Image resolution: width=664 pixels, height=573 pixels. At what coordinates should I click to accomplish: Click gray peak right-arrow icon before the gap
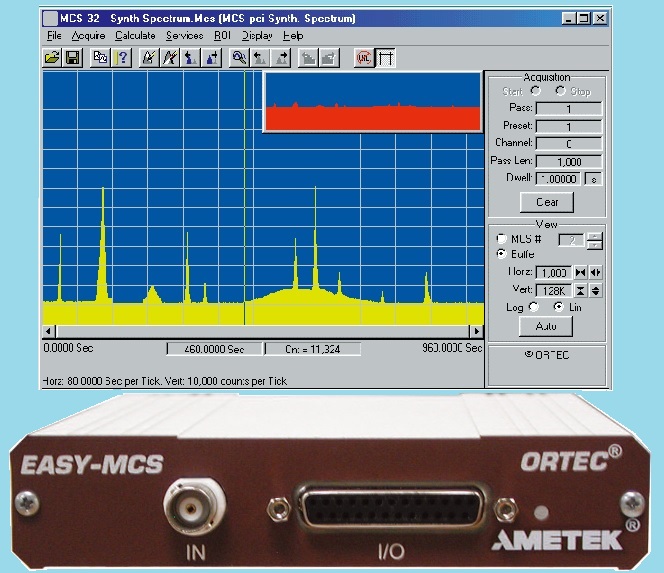click(281, 58)
